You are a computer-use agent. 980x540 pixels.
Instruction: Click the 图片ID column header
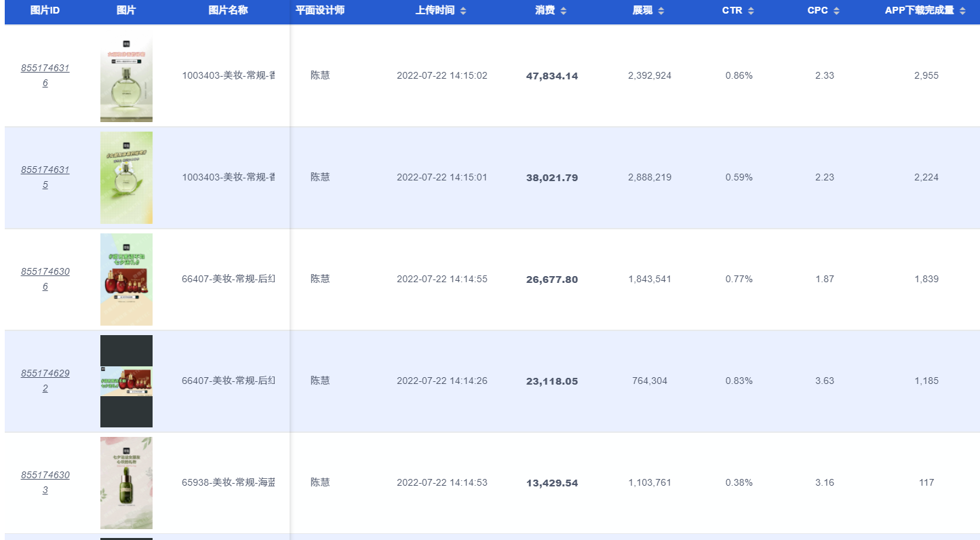click(45, 11)
